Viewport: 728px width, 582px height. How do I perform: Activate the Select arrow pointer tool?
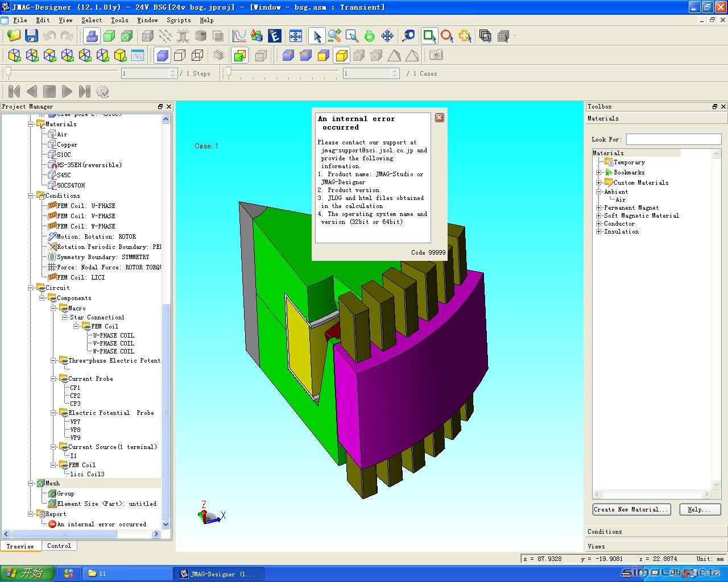click(317, 36)
